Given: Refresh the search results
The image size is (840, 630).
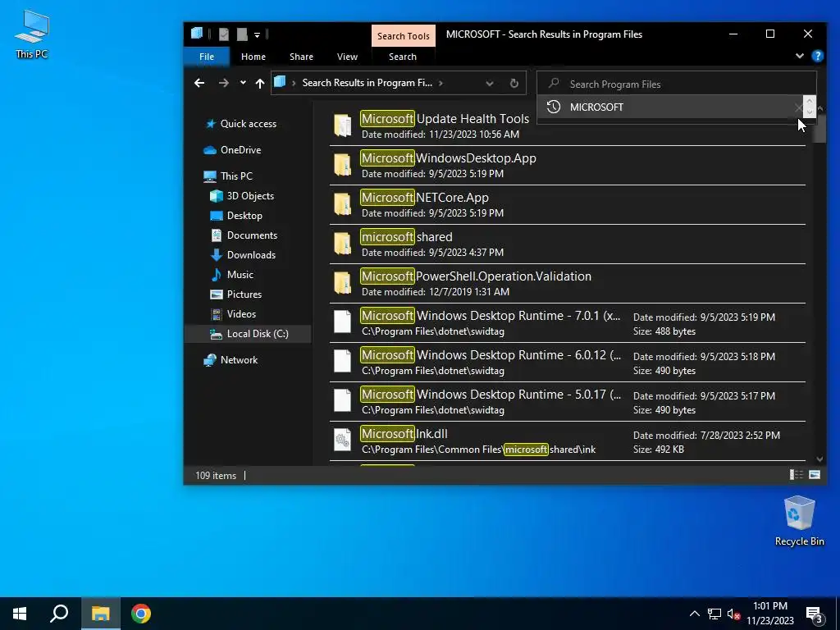Looking at the screenshot, I should click(514, 83).
